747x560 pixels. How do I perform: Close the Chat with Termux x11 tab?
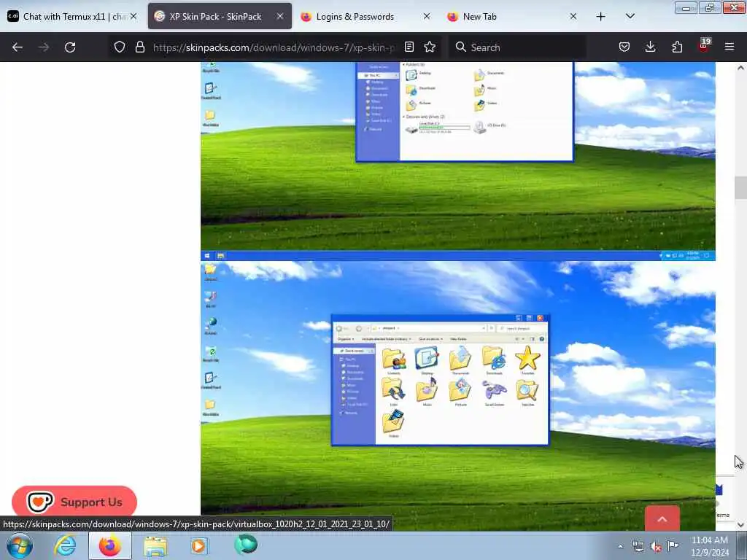pos(134,17)
